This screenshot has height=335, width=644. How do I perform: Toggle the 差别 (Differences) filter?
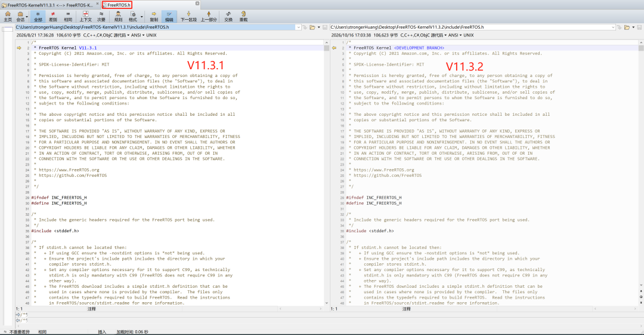tap(53, 17)
